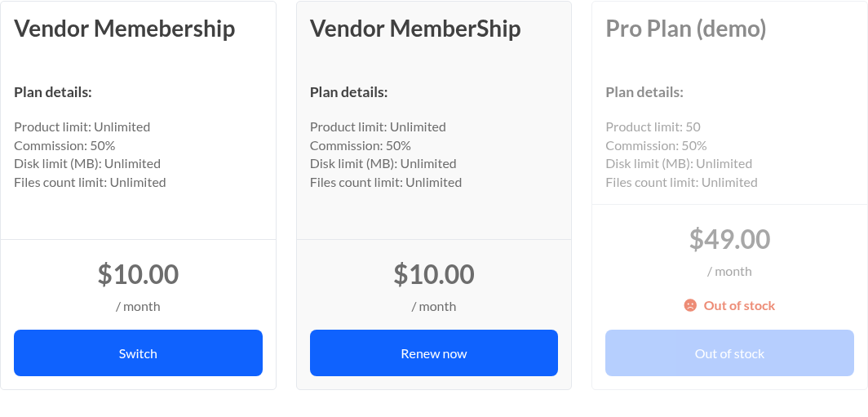Click the sad face out-of-stock icon

coord(690,305)
